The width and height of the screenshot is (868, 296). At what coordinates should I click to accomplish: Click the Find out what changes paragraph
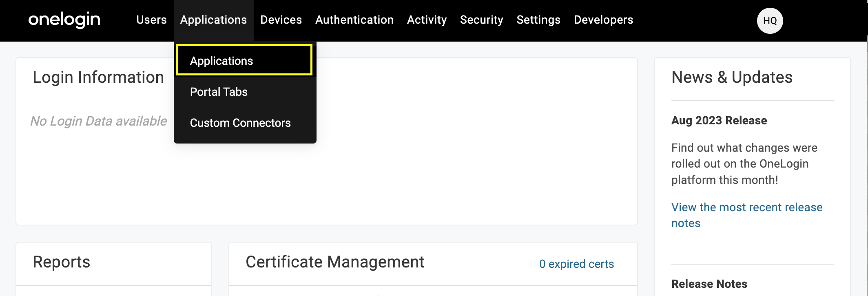click(744, 163)
